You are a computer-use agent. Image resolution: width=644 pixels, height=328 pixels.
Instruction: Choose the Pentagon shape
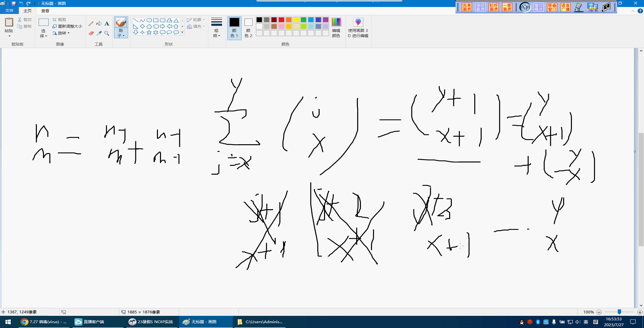click(149, 26)
